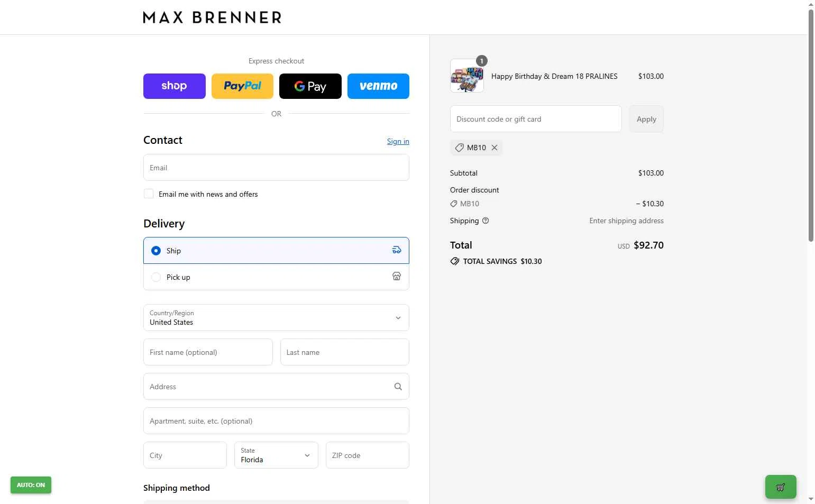This screenshot has width=815, height=504.
Task: Pay with the Shop Pay button
Action: coord(174,86)
